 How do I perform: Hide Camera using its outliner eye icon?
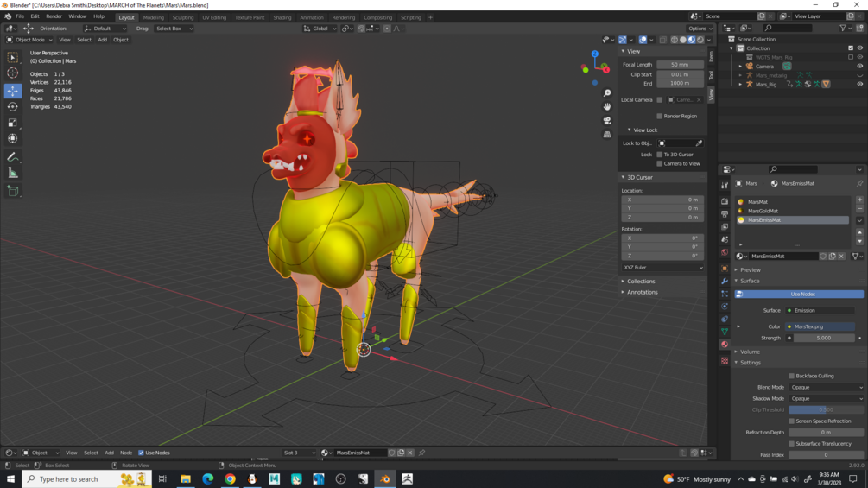pos(859,66)
